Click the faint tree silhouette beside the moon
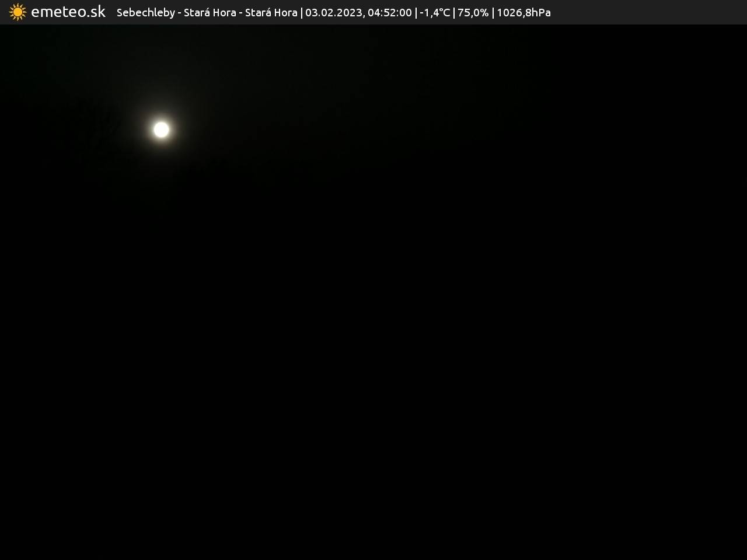 point(99,125)
